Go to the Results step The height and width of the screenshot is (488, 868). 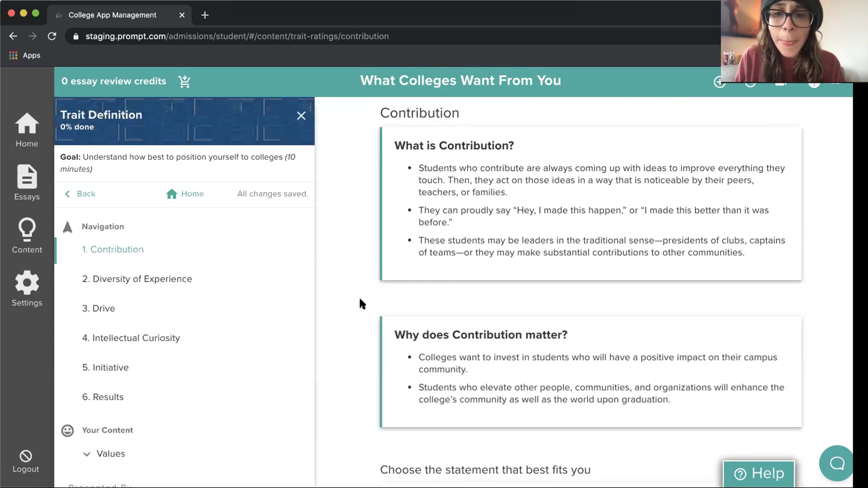tap(103, 397)
